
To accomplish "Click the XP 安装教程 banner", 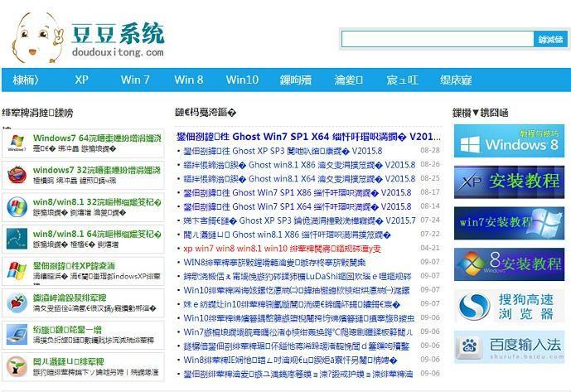I will coord(509,181).
